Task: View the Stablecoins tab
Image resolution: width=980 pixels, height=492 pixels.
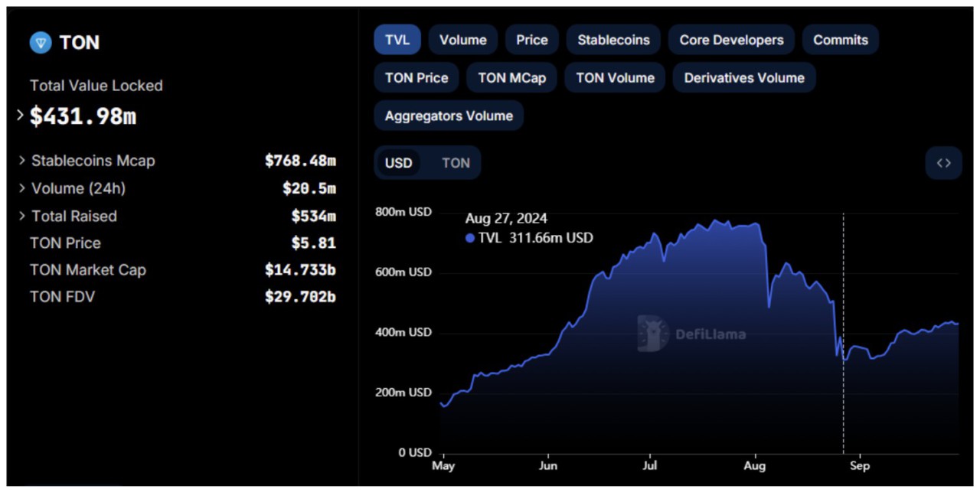Action: (x=613, y=39)
